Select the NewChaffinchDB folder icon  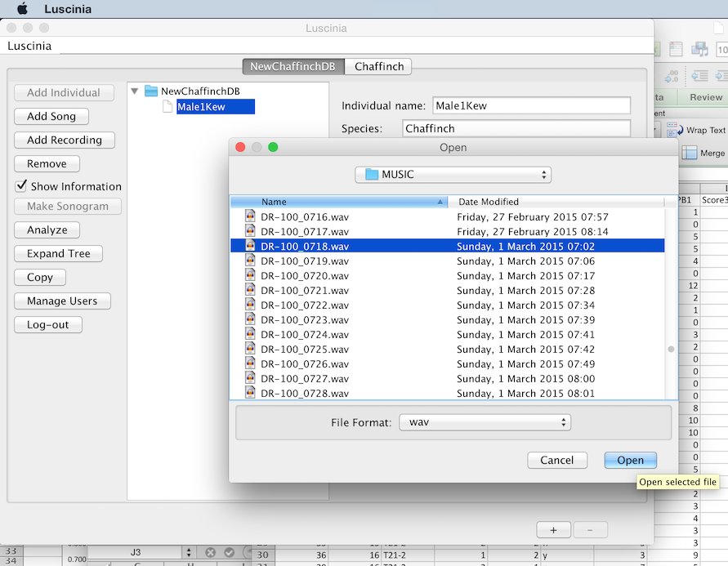[x=151, y=91]
